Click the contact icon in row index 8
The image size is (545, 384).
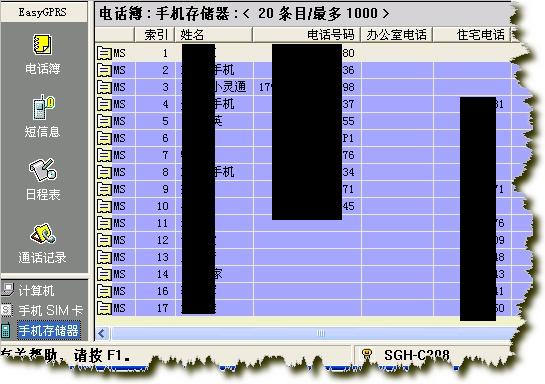(x=104, y=172)
